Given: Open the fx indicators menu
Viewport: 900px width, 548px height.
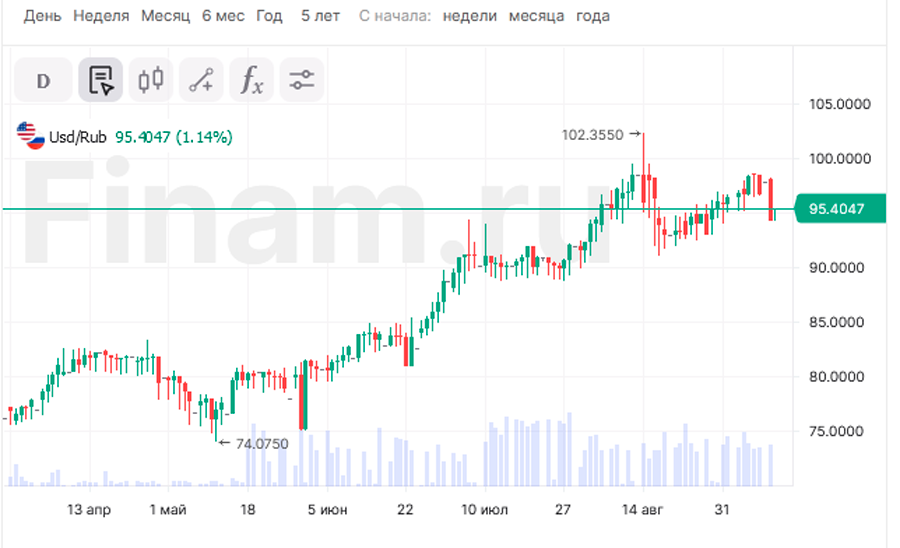Looking at the screenshot, I should coord(251,81).
